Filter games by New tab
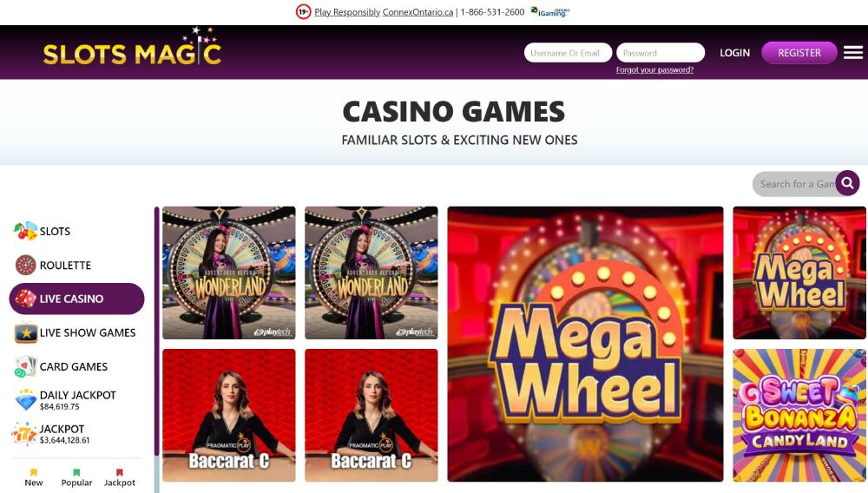868x493 pixels. coord(33,477)
